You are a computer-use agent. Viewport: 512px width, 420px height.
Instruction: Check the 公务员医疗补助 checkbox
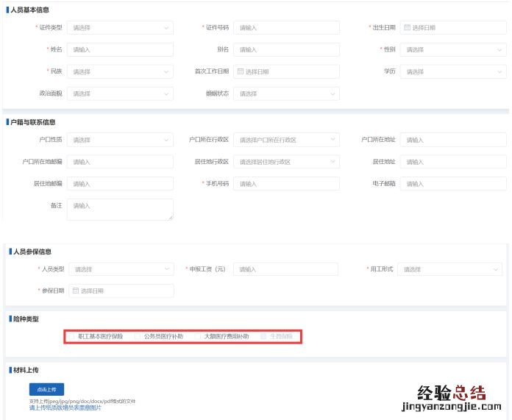tap(138, 336)
